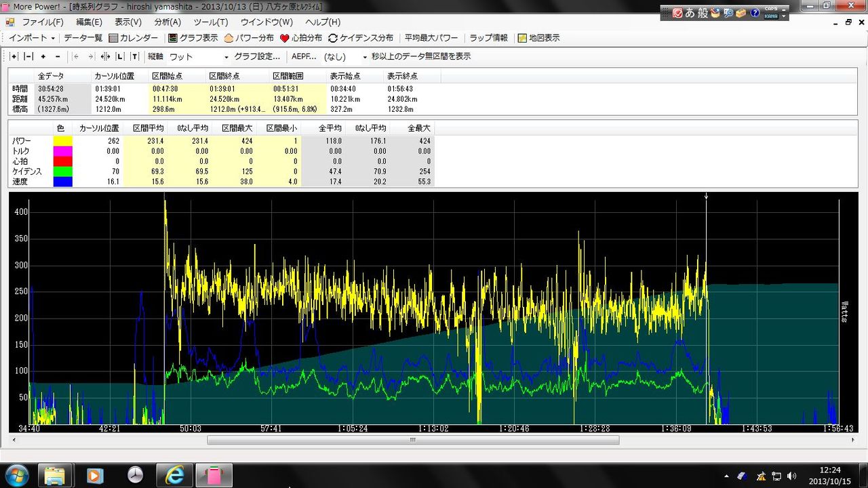Click the Windows Start button
The height and width of the screenshot is (488, 868).
[x=16, y=474]
